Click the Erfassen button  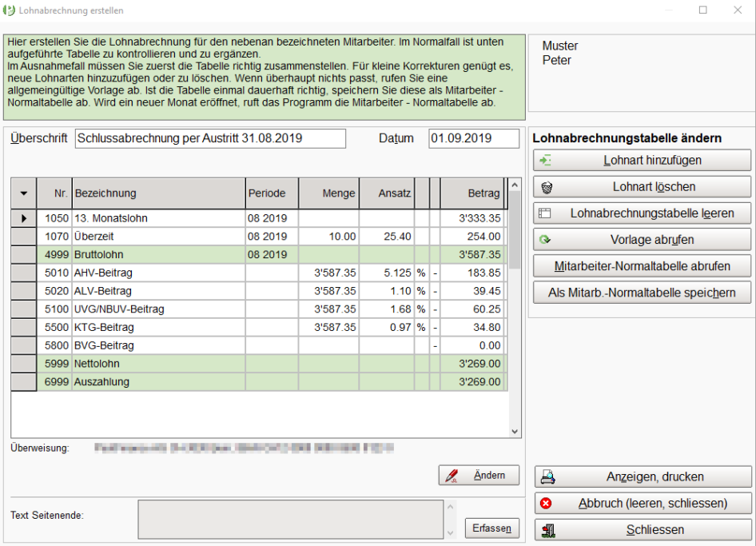point(491,528)
